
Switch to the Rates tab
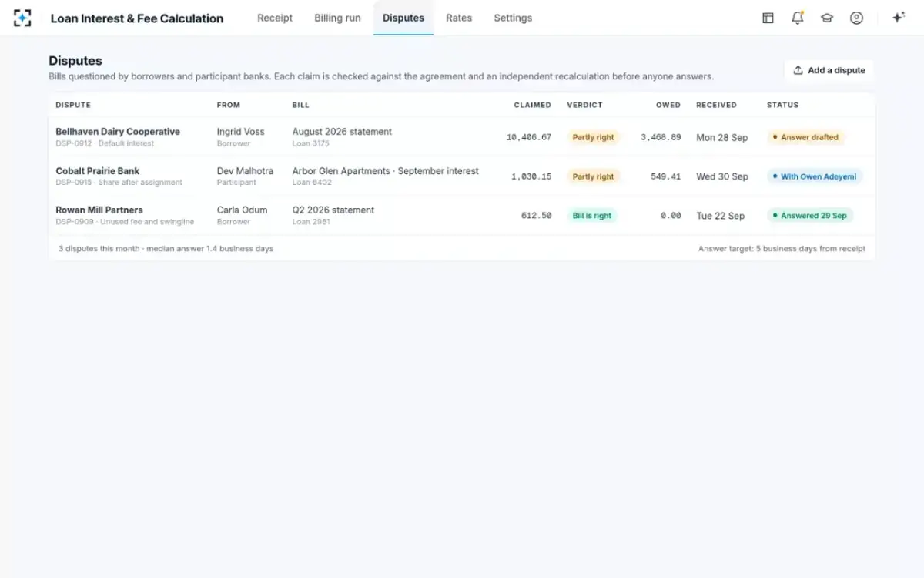click(459, 18)
